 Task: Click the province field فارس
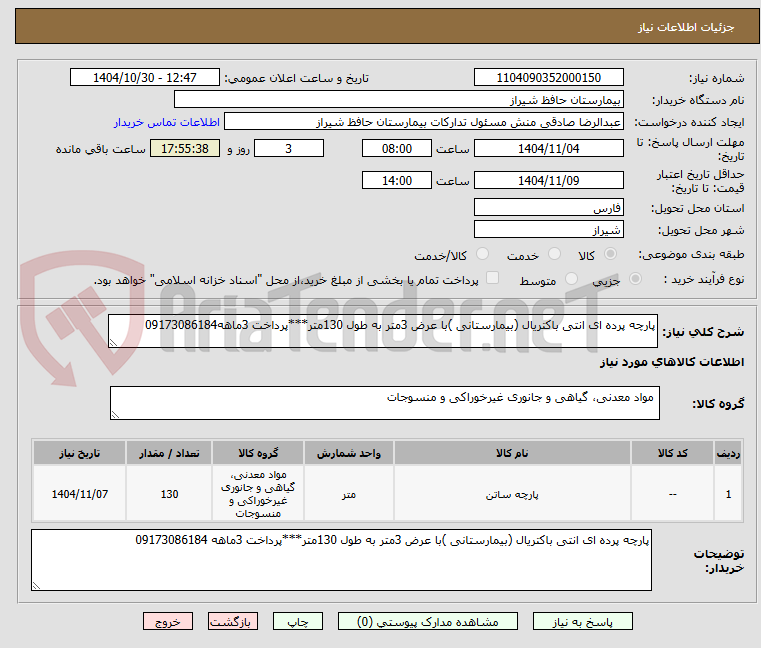548,207
